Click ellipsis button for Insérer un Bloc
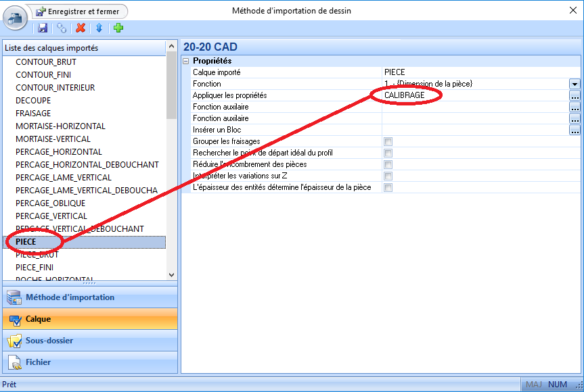This screenshot has height=392, width=584. point(575,130)
